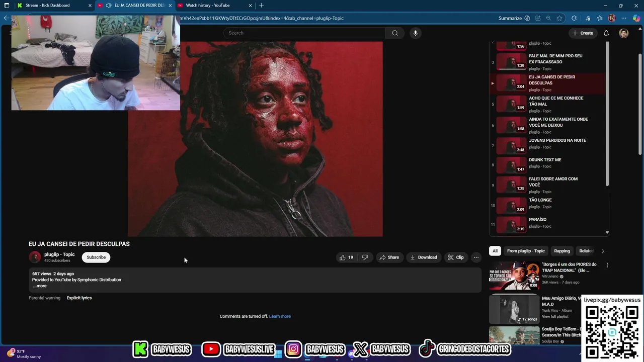Open pluglip - Topic channel name link
Viewport: 644px width, 362px height.
[x=59, y=254]
